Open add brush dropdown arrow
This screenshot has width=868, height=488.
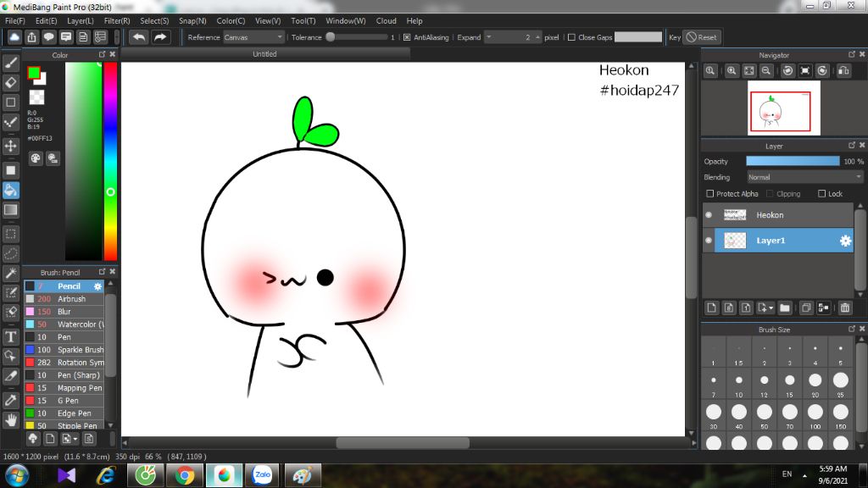(x=75, y=439)
